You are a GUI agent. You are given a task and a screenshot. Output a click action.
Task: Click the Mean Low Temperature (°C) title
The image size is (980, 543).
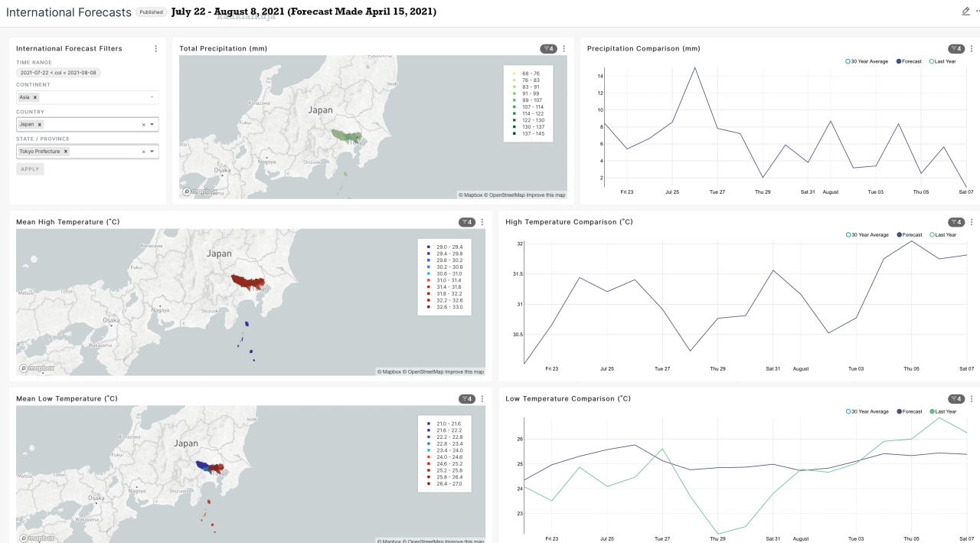67,399
